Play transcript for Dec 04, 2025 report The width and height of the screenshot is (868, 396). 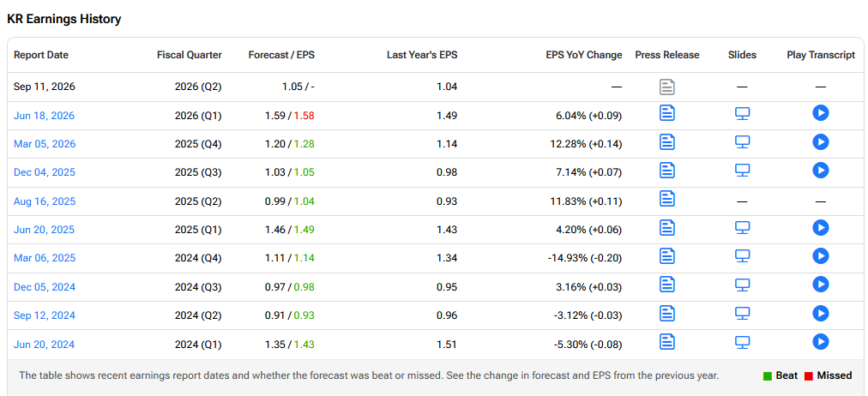pos(820,170)
